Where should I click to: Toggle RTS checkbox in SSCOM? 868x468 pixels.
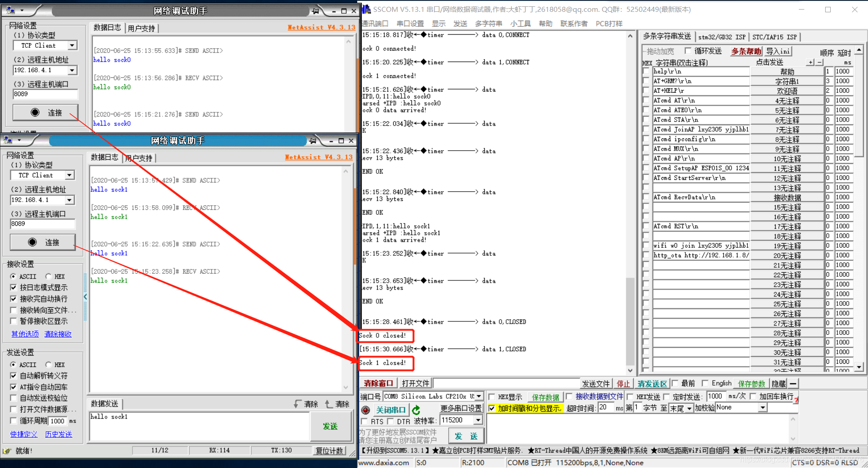tap(364, 422)
